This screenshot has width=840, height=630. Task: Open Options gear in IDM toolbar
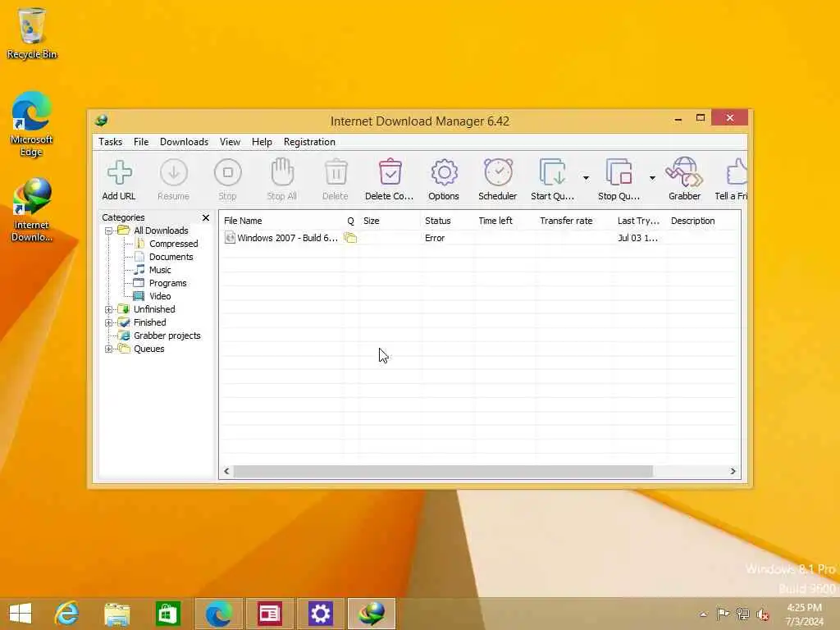(444, 172)
